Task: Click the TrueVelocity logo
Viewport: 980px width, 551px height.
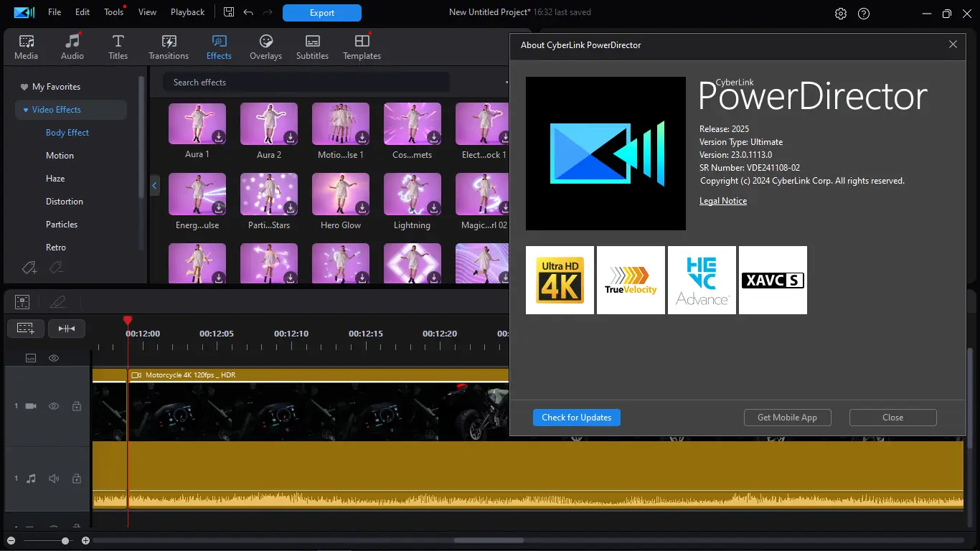Action: click(x=631, y=280)
